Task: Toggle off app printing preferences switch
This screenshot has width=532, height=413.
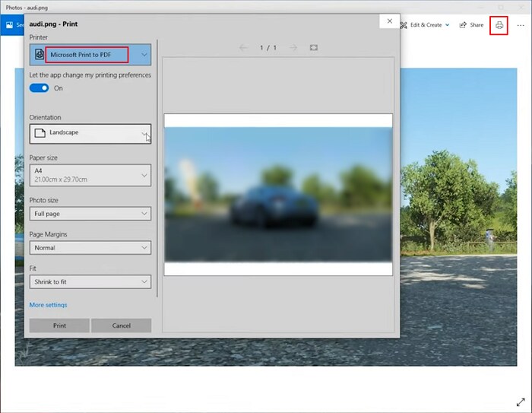Action: (39, 88)
